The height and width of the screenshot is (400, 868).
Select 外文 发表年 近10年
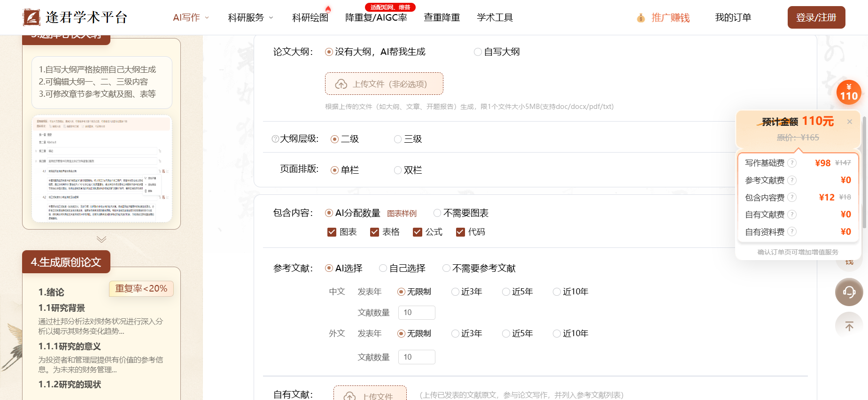pyautogui.click(x=571, y=333)
